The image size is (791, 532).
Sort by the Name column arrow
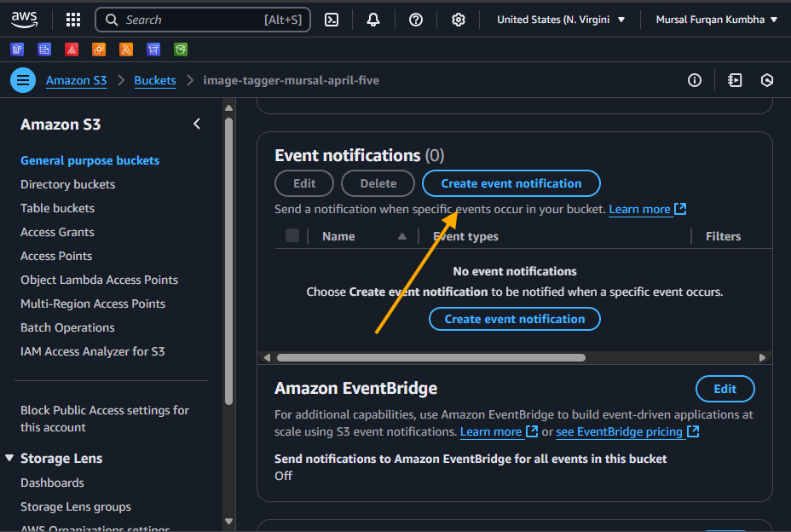402,236
